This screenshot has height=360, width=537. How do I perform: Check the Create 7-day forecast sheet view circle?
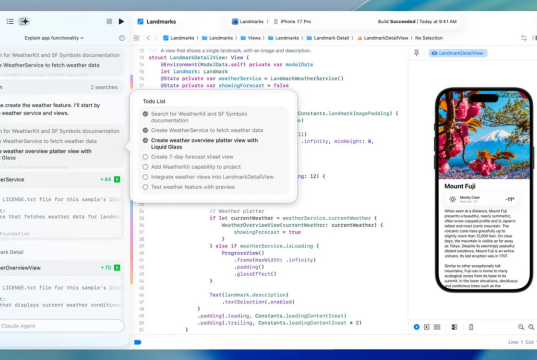[x=145, y=157]
